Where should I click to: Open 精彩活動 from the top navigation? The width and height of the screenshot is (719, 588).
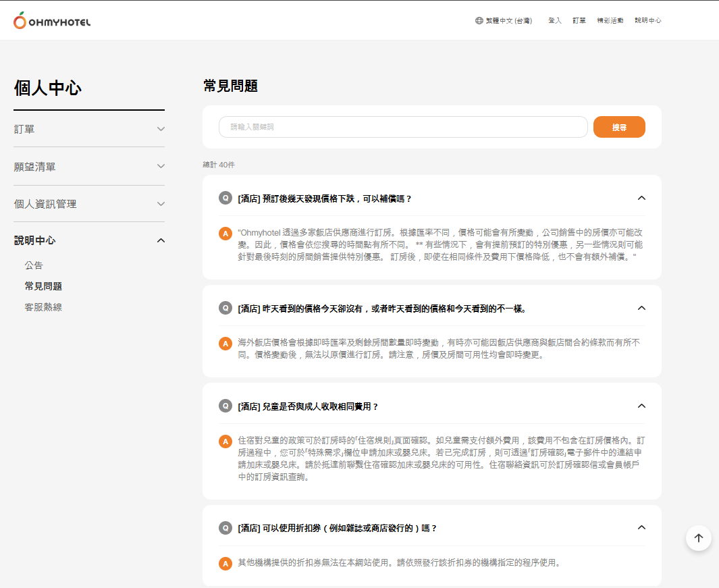click(x=610, y=21)
